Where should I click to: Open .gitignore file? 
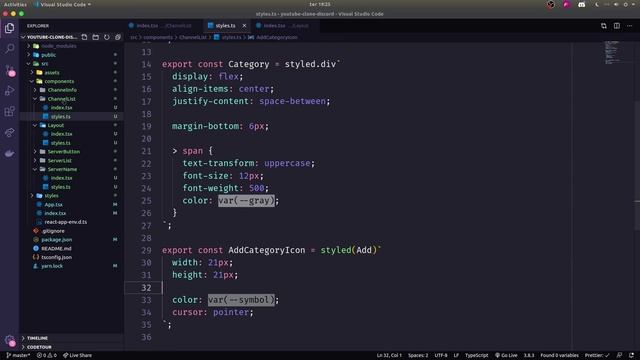pyautogui.click(x=71, y=231)
